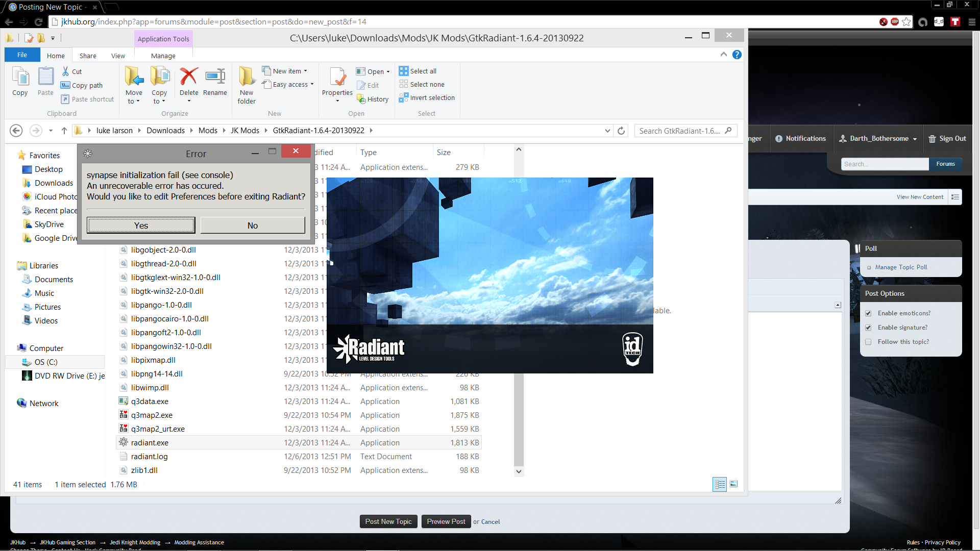Click Post New Topic button
This screenshot has height=551, width=980.
(388, 521)
